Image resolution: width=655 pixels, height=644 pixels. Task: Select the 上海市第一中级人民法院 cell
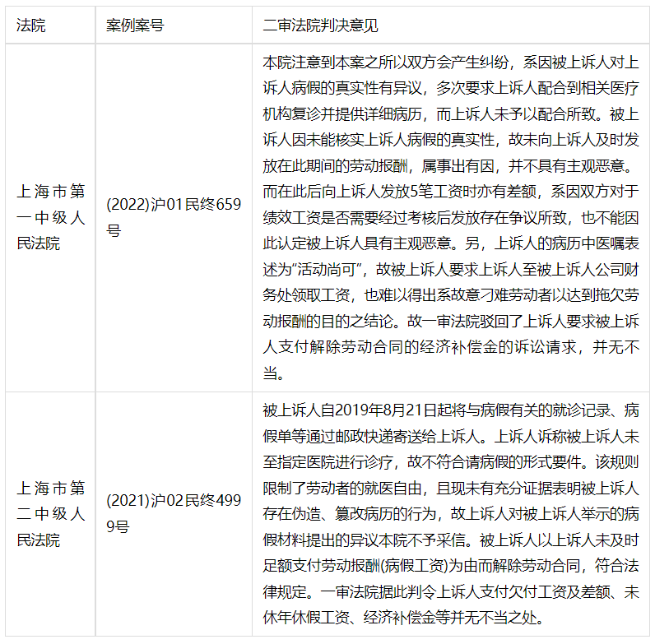pos(50,218)
